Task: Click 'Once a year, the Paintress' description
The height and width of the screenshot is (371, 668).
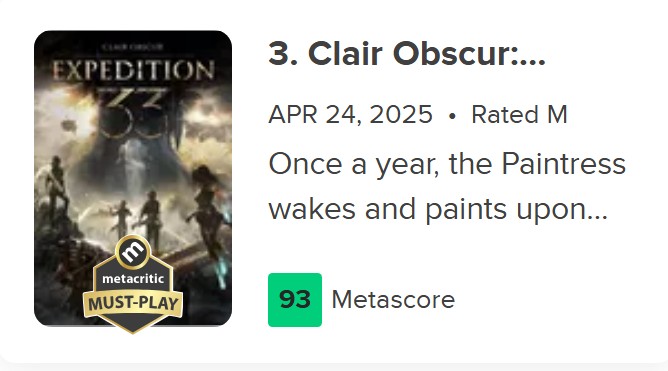Action: tap(447, 164)
